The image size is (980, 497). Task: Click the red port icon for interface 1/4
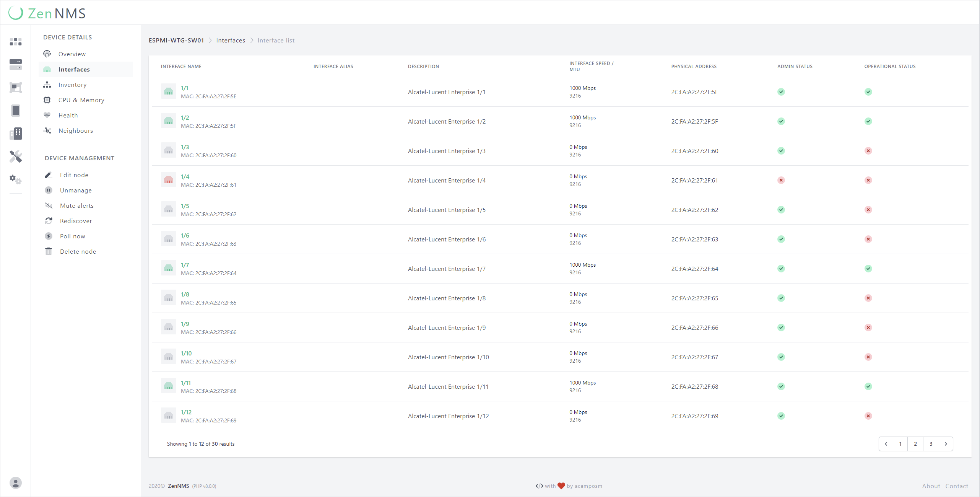pyautogui.click(x=169, y=180)
